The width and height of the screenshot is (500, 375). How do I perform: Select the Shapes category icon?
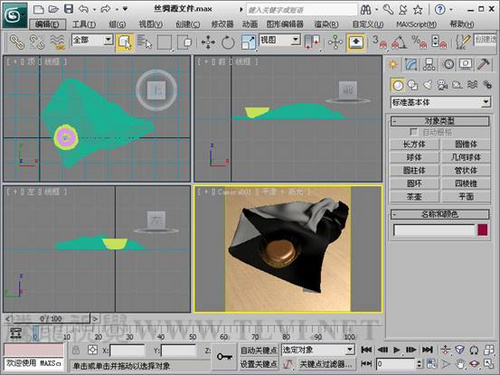point(413,85)
